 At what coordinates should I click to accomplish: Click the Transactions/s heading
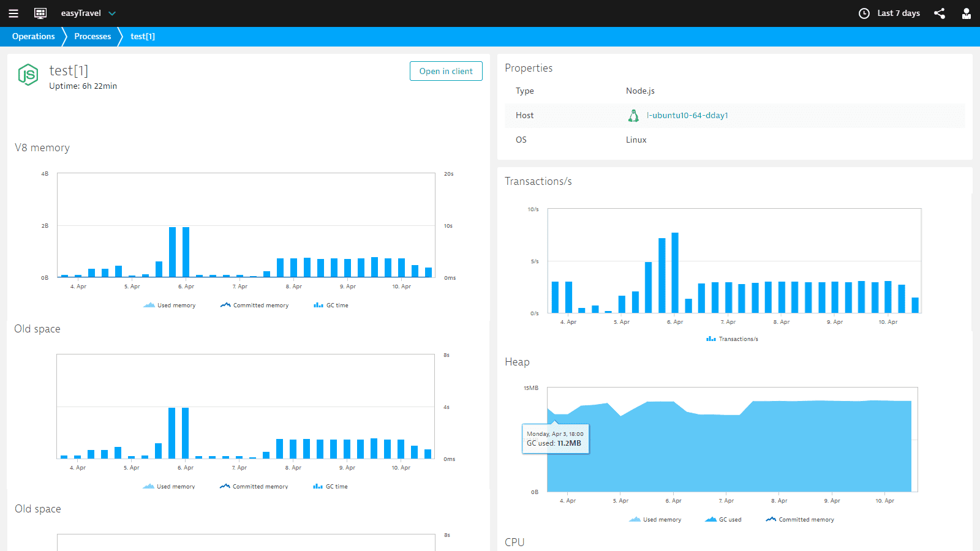[x=538, y=181]
